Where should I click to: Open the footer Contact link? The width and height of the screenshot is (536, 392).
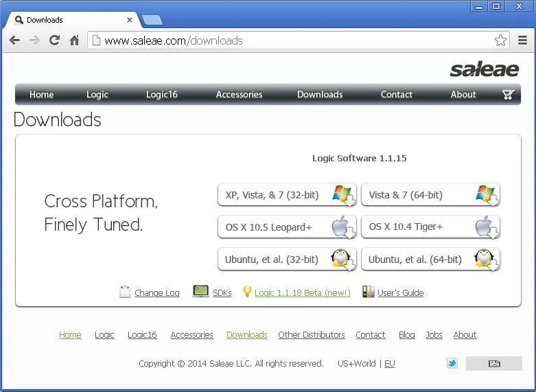370,334
